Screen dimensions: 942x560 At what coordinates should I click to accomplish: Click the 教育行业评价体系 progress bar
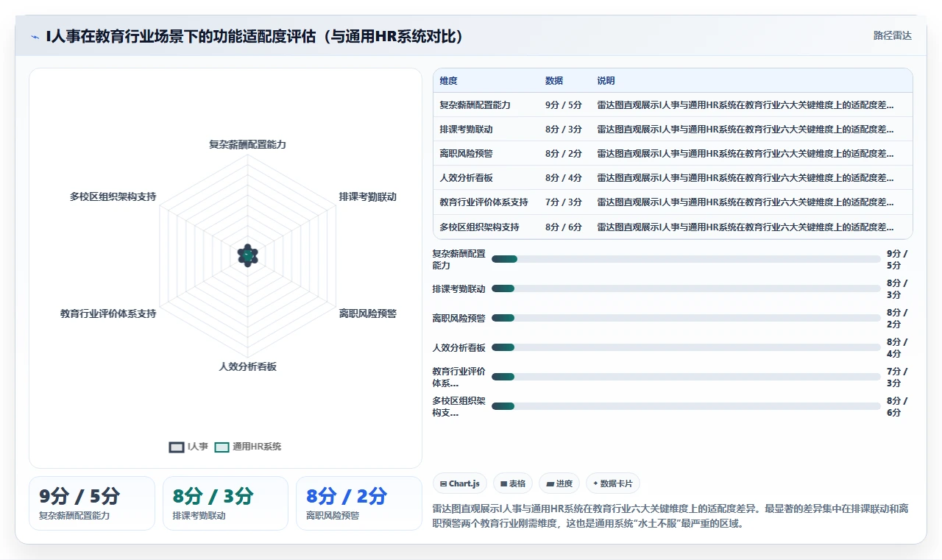coord(686,377)
